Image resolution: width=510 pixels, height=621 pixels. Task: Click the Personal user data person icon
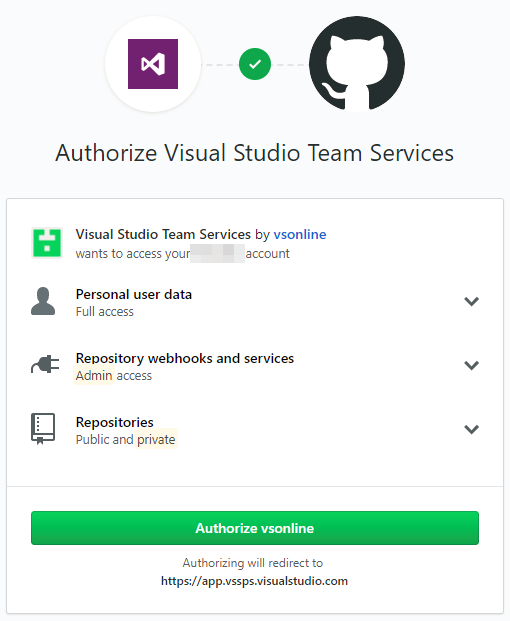43,301
